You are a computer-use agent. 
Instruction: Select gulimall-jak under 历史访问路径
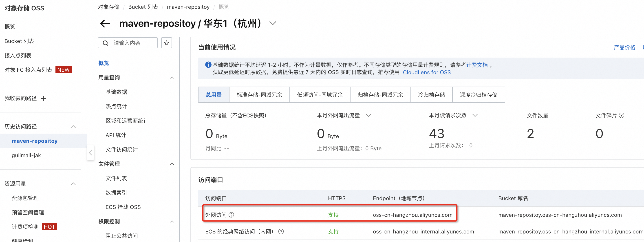tap(26, 155)
